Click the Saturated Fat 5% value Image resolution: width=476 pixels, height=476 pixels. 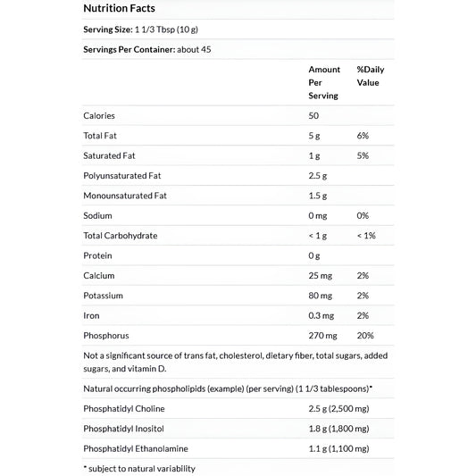click(x=363, y=155)
